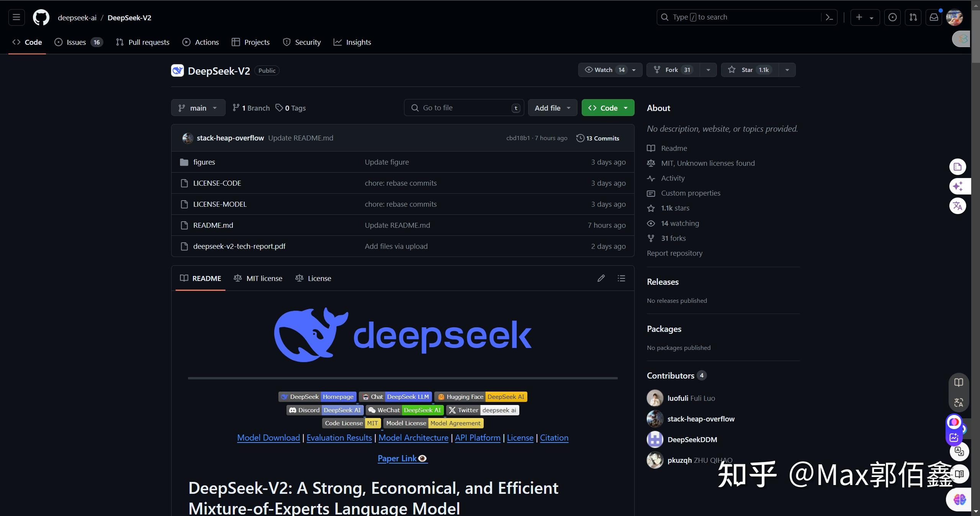Select the Pull requests menu item
This screenshot has height=516, width=980.
[143, 42]
